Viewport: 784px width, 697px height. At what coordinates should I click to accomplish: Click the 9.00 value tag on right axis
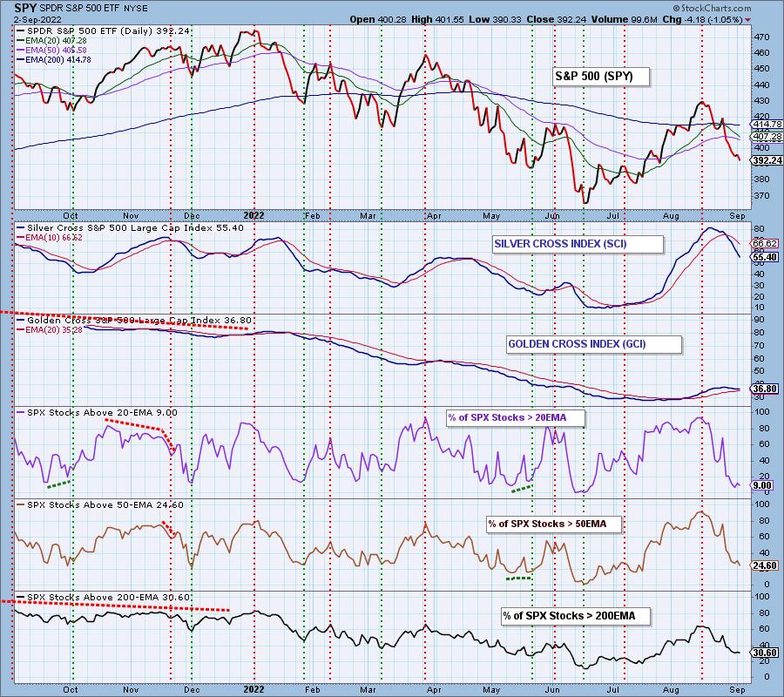(762, 485)
